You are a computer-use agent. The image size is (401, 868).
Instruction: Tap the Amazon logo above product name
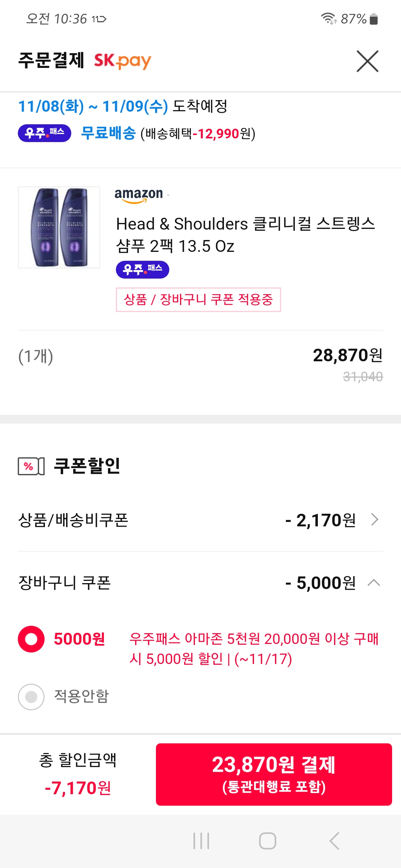(139, 195)
